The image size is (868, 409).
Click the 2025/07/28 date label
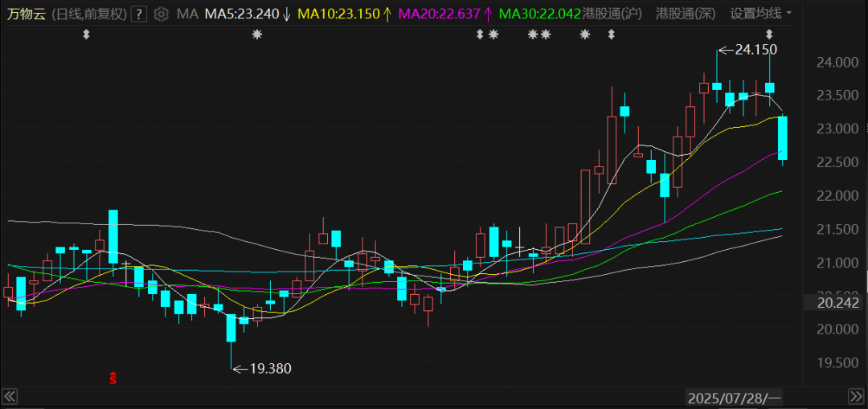[734, 397]
